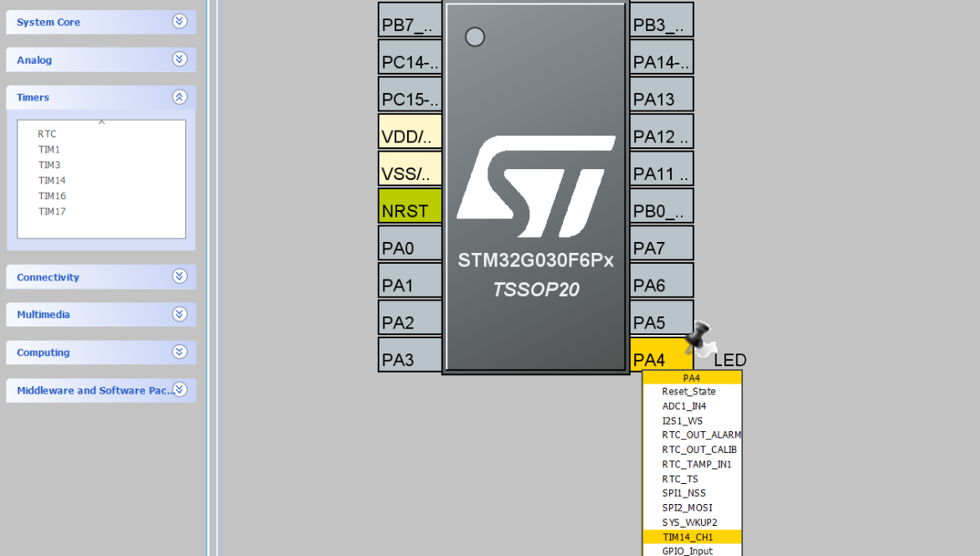
Task: Select TIM3 in the Timers list
Action: [49, 165]
